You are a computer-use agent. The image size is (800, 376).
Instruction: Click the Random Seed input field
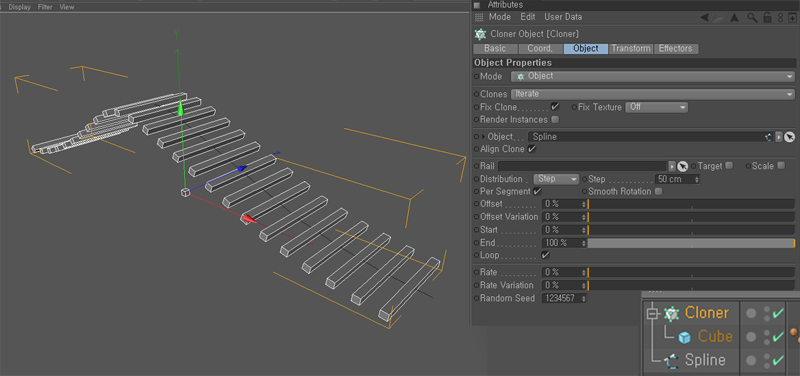[564, 298]
